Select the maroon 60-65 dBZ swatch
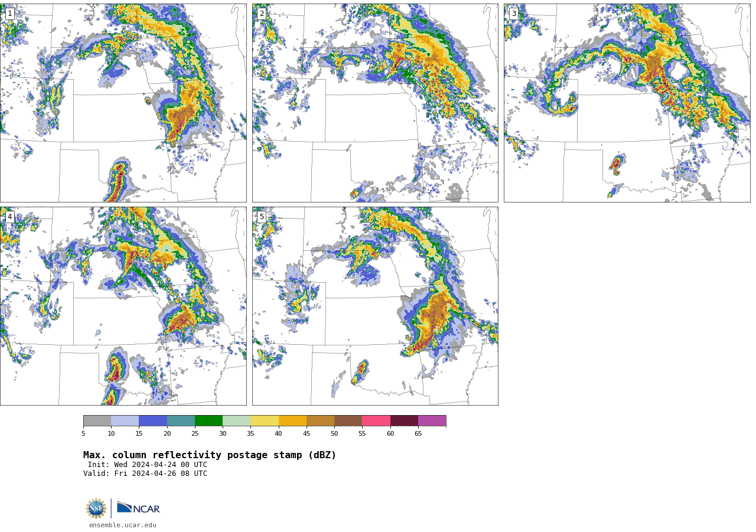 [x=404, y=421]
